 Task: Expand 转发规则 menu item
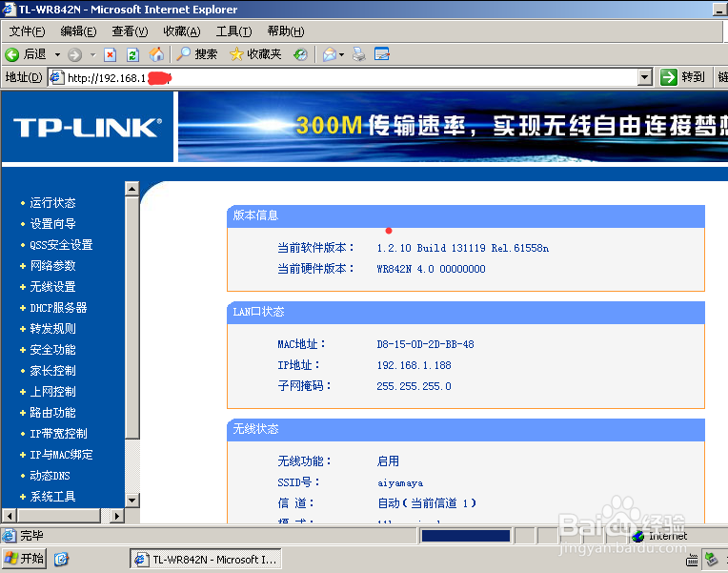(x=52, y=329)
